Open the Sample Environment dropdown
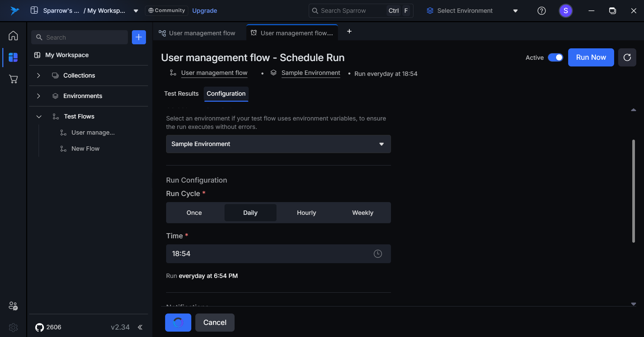 [278, 144]
